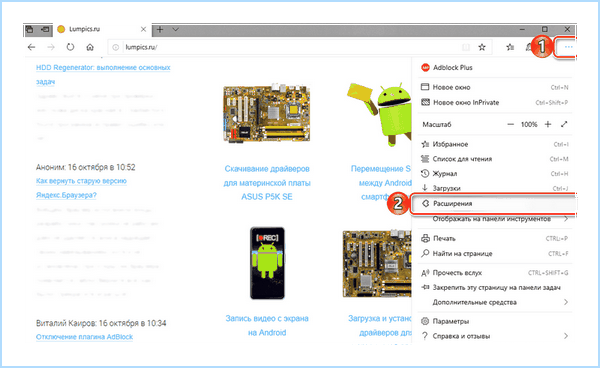Open Перемещение между Android смартфонами link
The width and height of the screenshot is (600, 368).
coord(381,183)
